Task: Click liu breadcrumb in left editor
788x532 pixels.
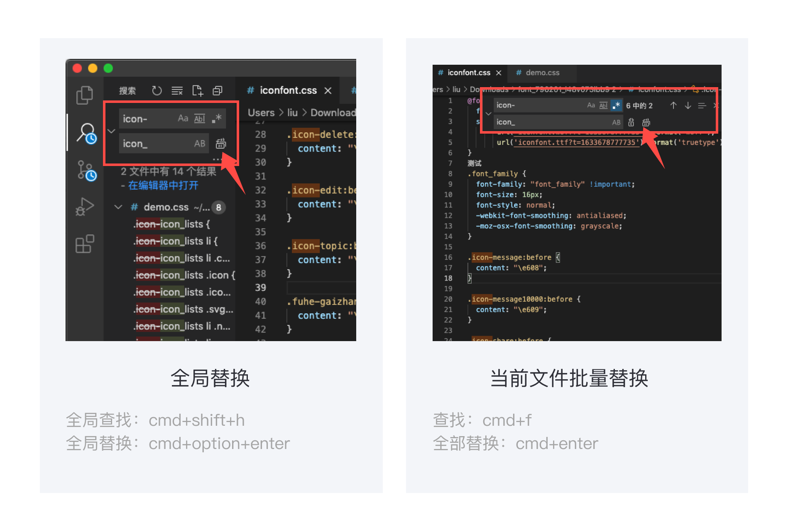Action: pyautogui.click(x=292, y=112)
